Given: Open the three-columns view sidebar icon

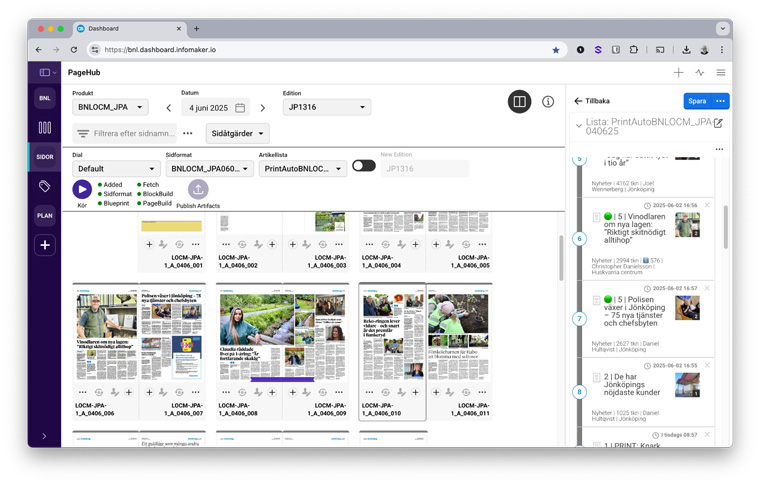Looking at the screenshot, I should click(45, 127).
